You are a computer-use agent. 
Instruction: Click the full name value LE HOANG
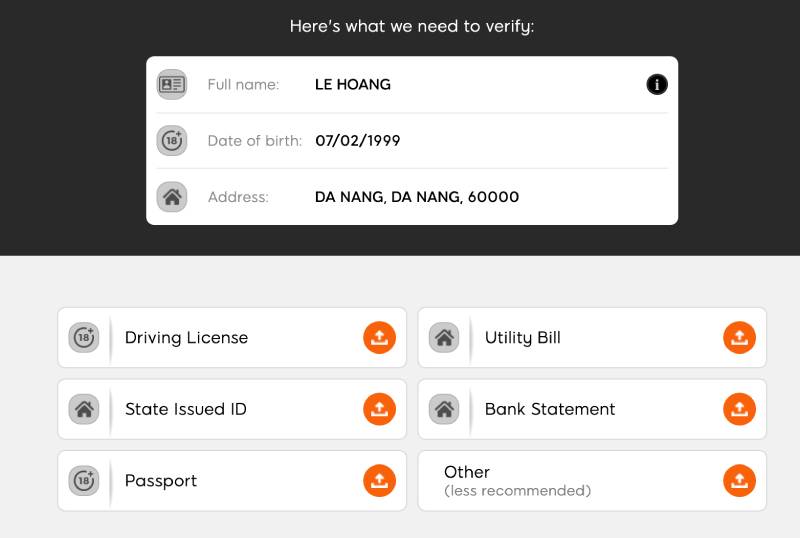click(353, 85)
